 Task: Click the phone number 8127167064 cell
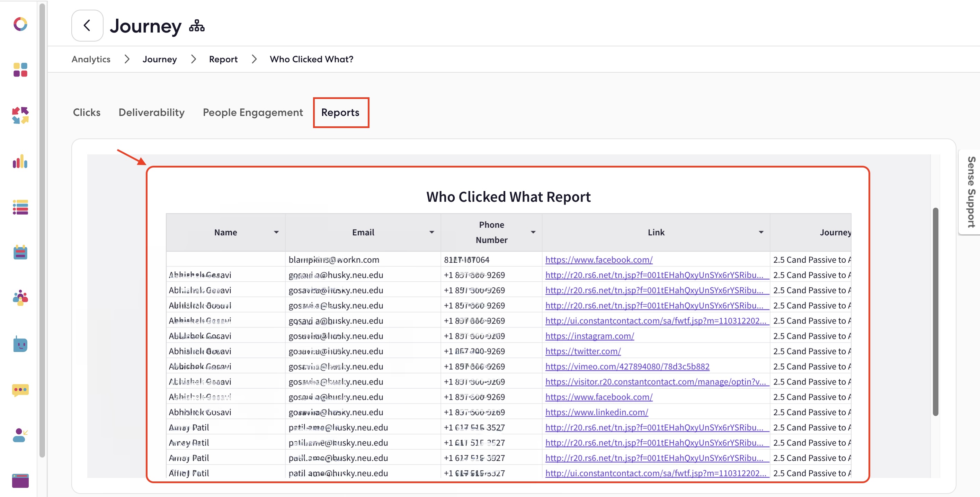[x=491, y=260]
